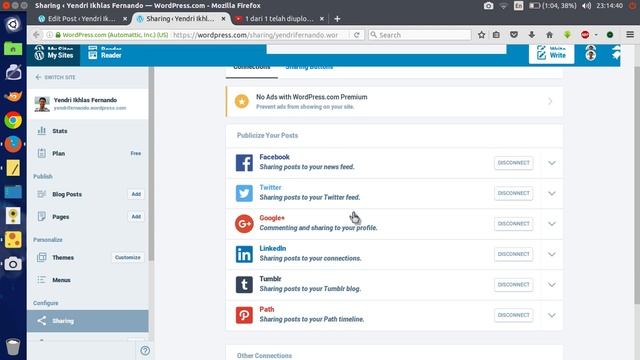The width and height of the screenshot is (640, 360).
Task: Open the Ubuntu Dash search
Action: click(13, 24)
